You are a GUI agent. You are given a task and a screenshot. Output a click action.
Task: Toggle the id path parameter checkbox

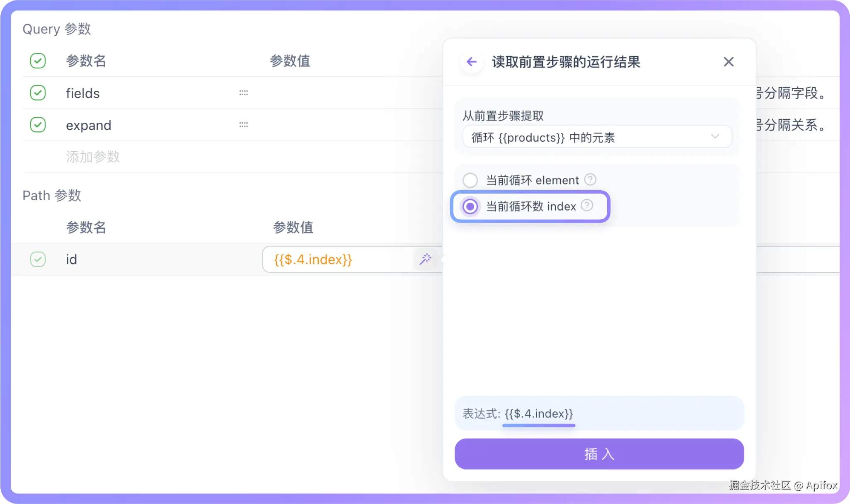pyautogui.click(x=38, y=259)
